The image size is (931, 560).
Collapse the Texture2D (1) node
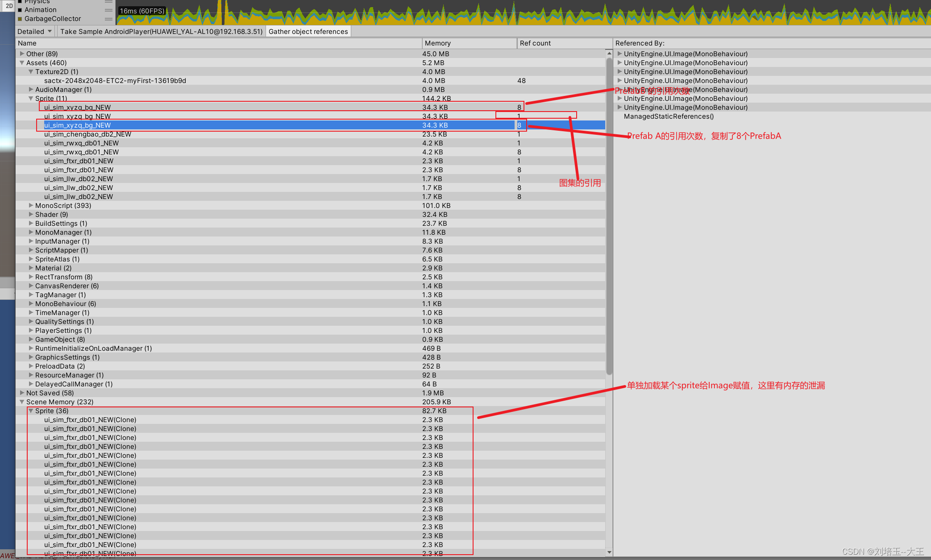tap(31, 72)
